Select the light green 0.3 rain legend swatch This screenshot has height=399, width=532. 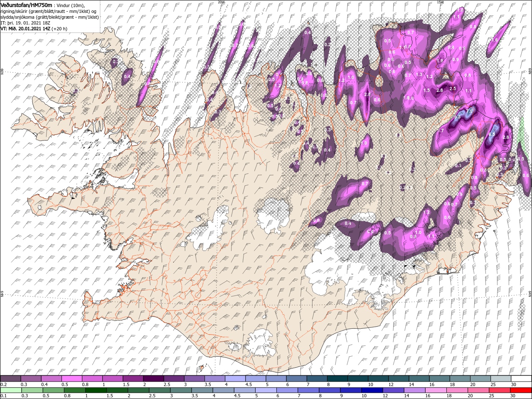[32, 390]
